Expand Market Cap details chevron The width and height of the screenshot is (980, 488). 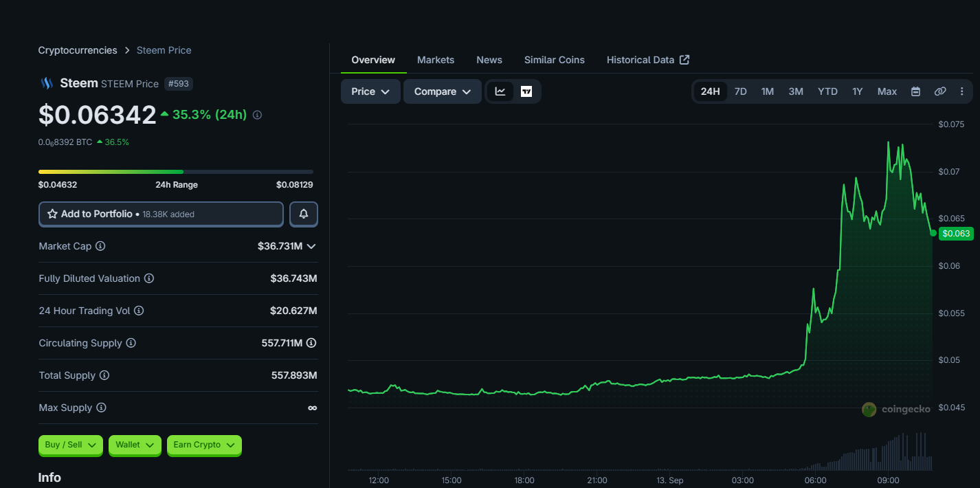[x=311, y=246]
